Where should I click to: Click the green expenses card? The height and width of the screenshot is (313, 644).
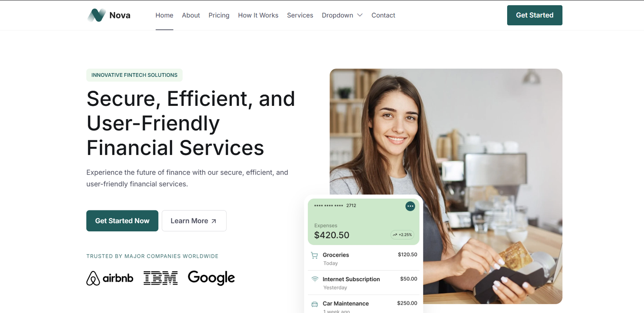[363, 222]
